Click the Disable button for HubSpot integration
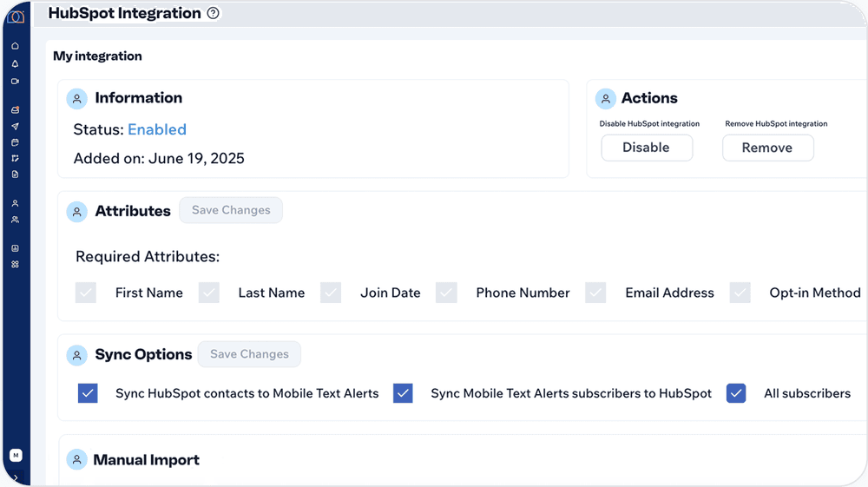 click(647, 148)
